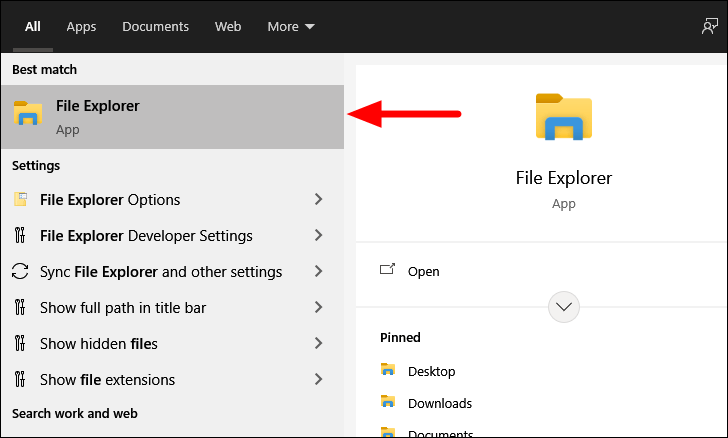This screenshot has width=728, height=438.
Task: Expand Show hidden files chevron arrow
Action: (318, 343)
